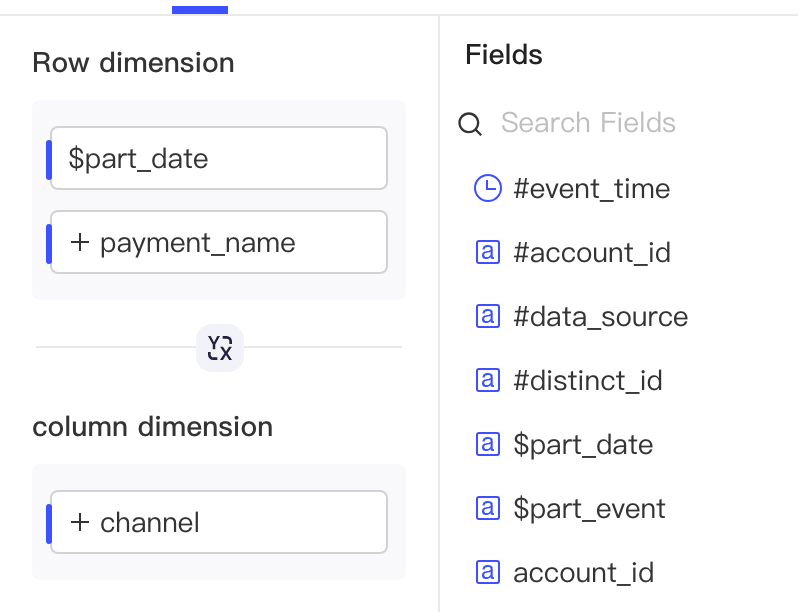Image resolution: width=798 pixels, height=612 pixels.
Task: Click the plus icon on payment_name
Action: pyautogui.click(x=80, y=242)
